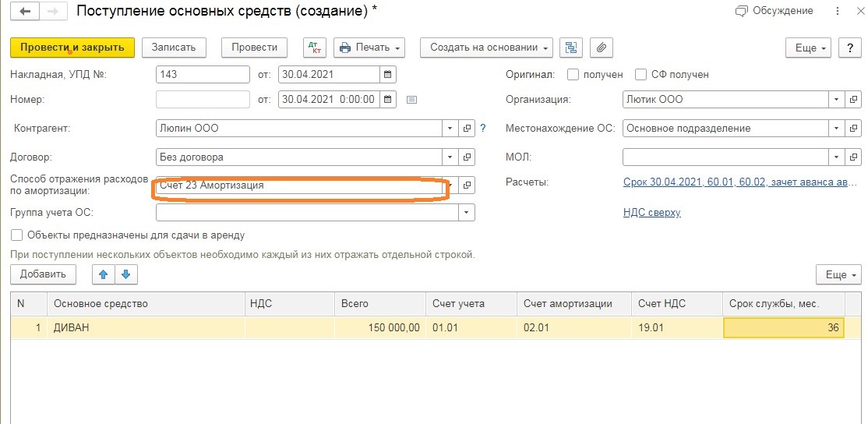868x424 pixels.
Task: Open Создать на основании dropdown
Action: point(486,48)
